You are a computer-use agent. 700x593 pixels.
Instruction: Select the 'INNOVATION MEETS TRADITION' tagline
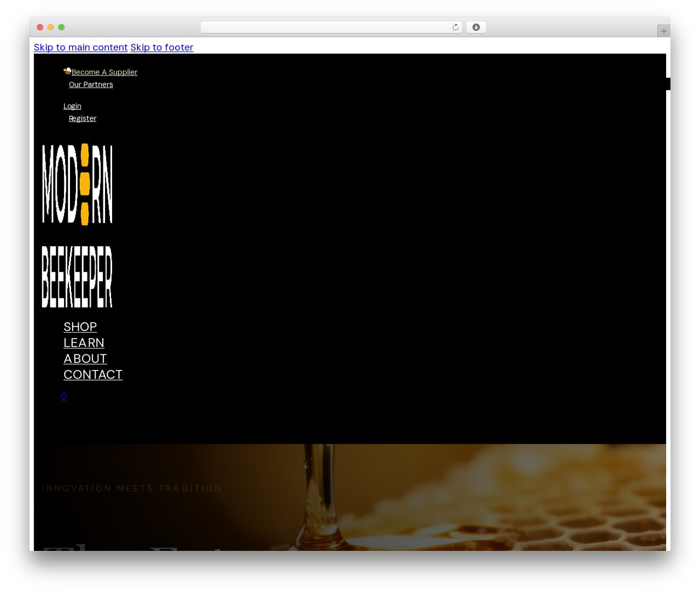click(132, 489)
